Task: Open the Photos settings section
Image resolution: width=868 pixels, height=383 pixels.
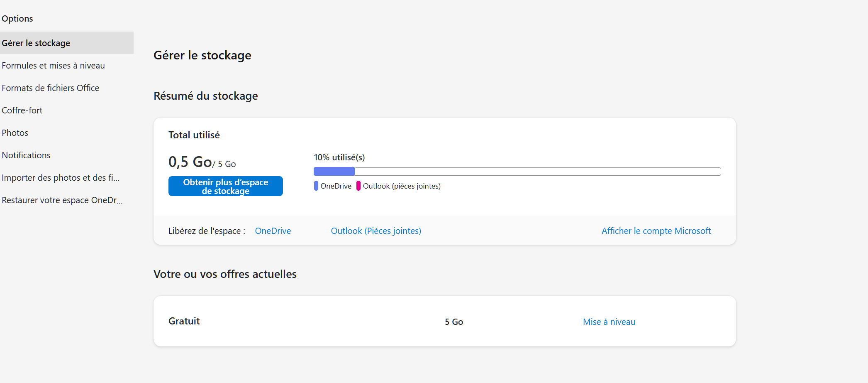Action: tap(15, 133)
